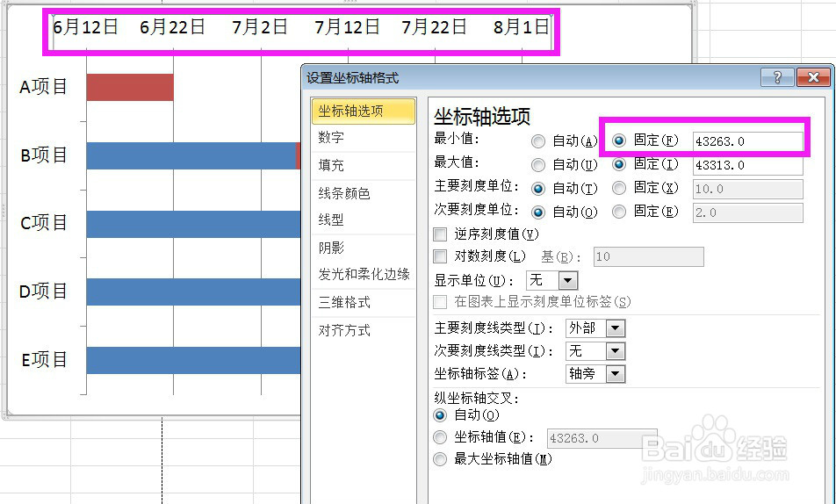
Task: Click the 次要刻度单位 field showing 2.0
Action: (748, 212)
